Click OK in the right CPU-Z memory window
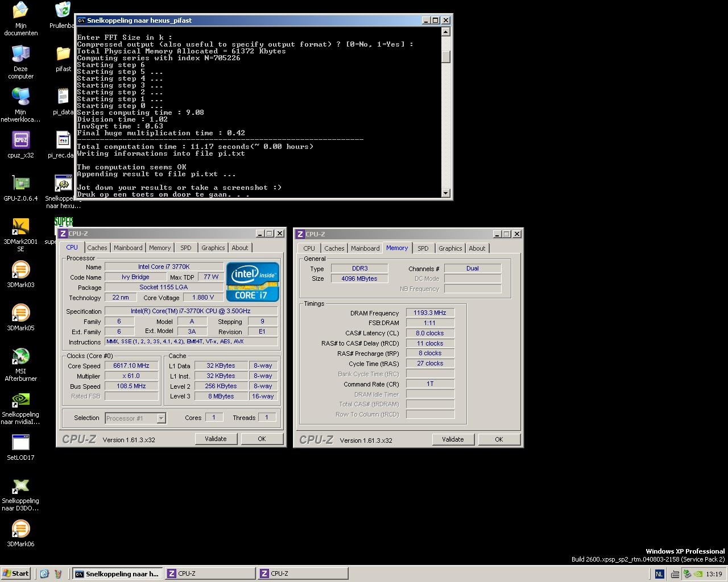Image resolution: width=728 pixels, height=582 pixels. [499, 439]
